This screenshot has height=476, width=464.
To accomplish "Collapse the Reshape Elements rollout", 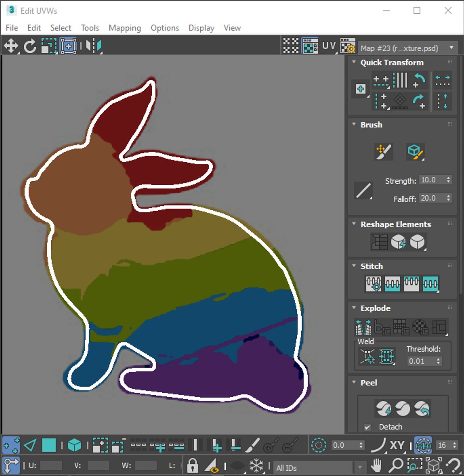I will click(354, 224).
